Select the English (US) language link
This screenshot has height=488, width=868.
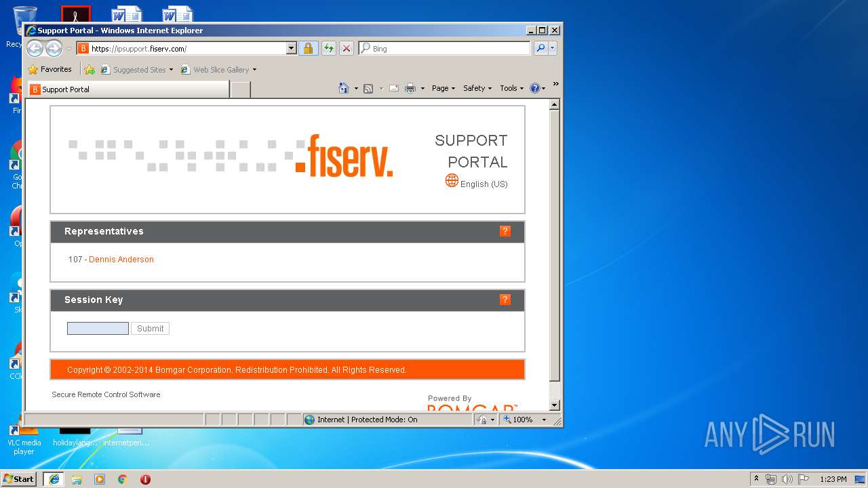[484, 184]
